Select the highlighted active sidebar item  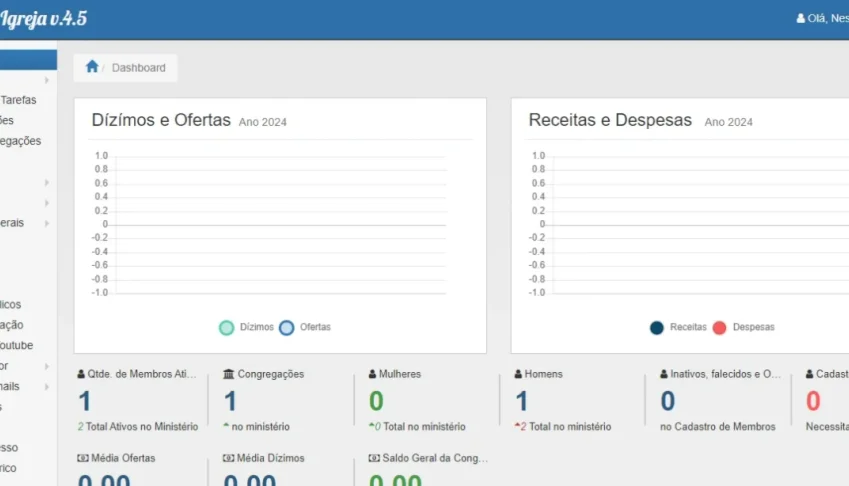tap(28, 60)
